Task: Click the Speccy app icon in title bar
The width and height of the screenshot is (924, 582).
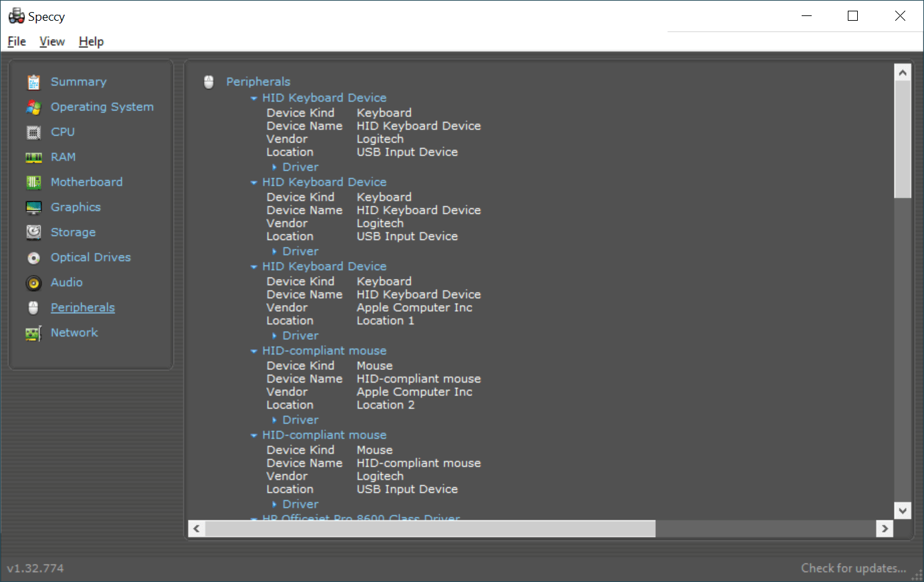Action: coord(16,16)
